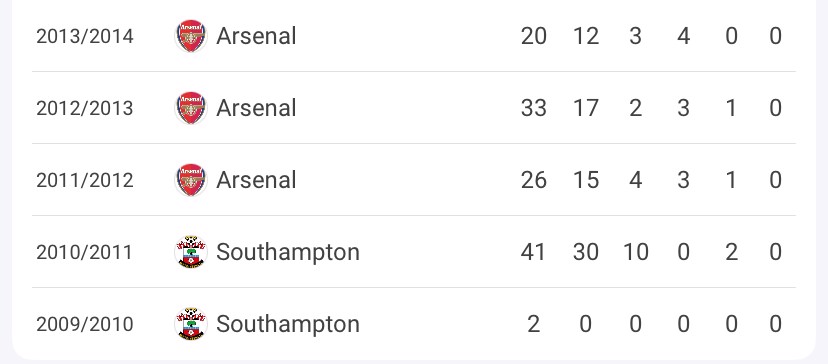
Task: Select the 2012/2013 season label
Action: [84, 108]
